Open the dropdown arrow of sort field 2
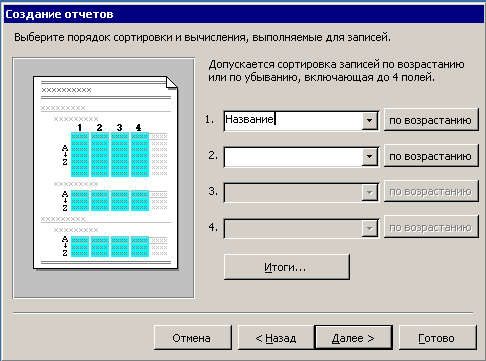The width and height of the screenshot is (486, 361). [369, 156]
